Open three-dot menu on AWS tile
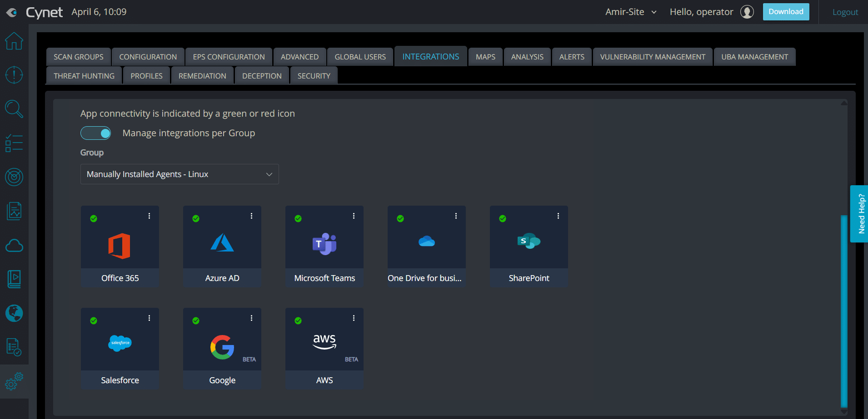The width and height of the screenshot is (868, 419). click(354, 318)
